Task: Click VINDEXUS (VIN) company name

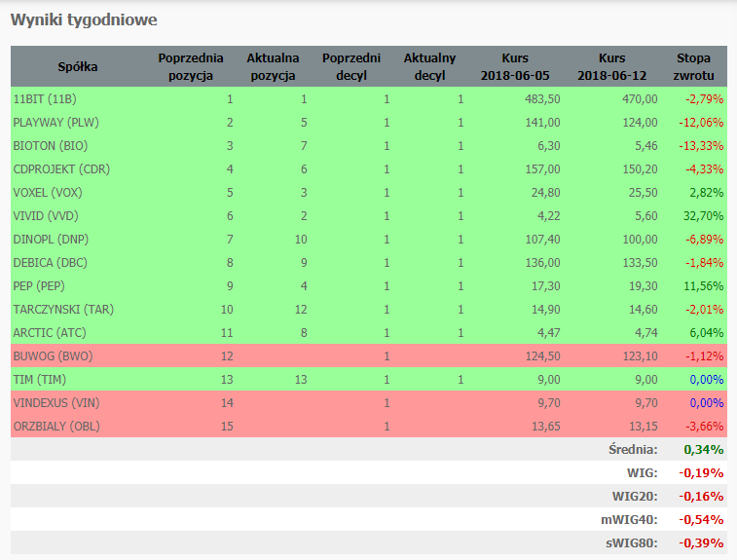Action: click(x=57, y=402)
